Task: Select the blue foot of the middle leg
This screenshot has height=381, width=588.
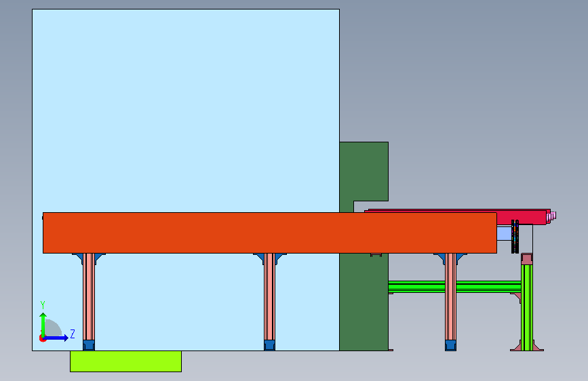Action: tap(270, 345)
